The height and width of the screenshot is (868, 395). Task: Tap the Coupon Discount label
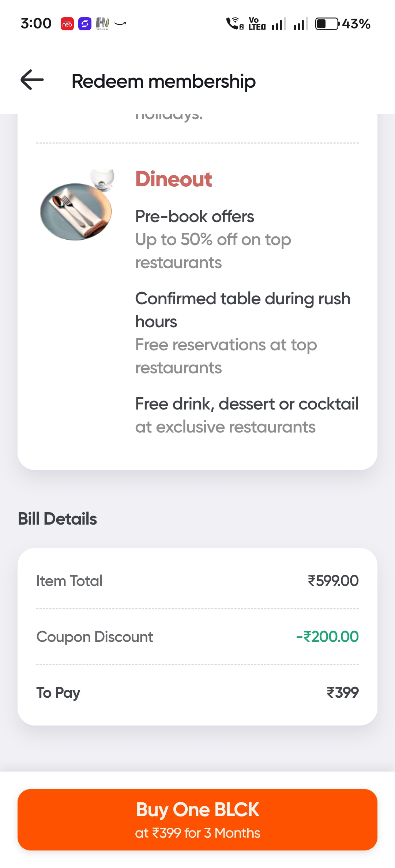(95, 637)
